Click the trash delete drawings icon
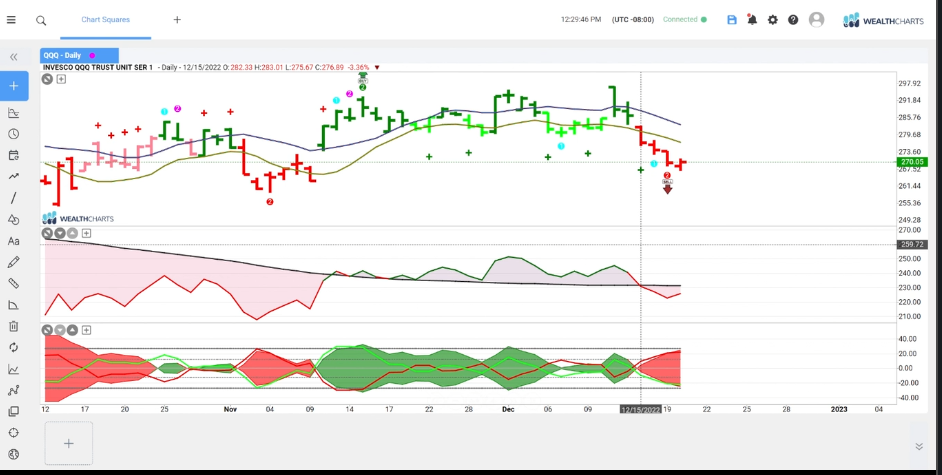The image size is (942, 475). (14, 326)
